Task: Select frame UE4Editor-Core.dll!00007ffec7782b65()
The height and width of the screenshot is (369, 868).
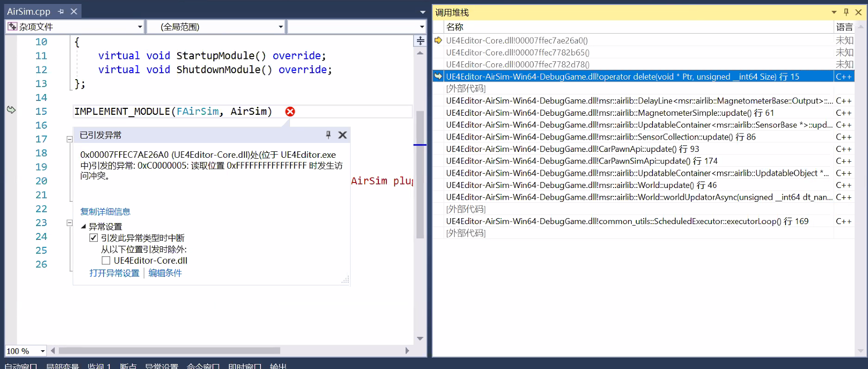Action: click(644, 52)
